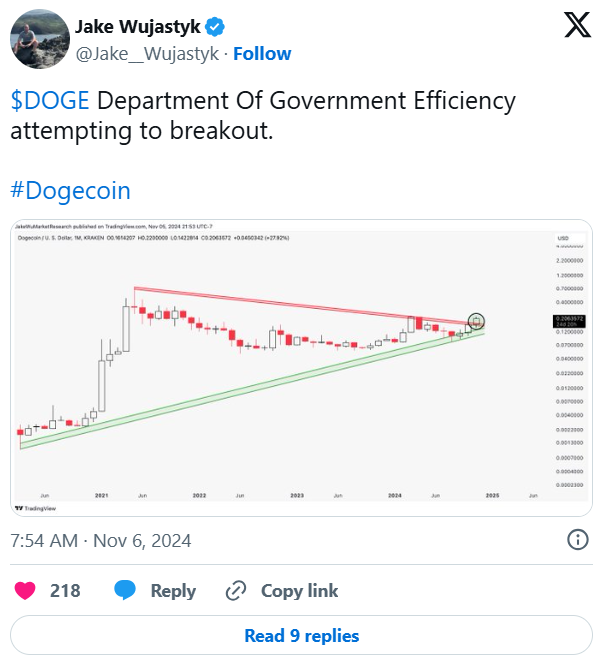
Task: Click the 218 likes count
Action: (x=65, y=591)
